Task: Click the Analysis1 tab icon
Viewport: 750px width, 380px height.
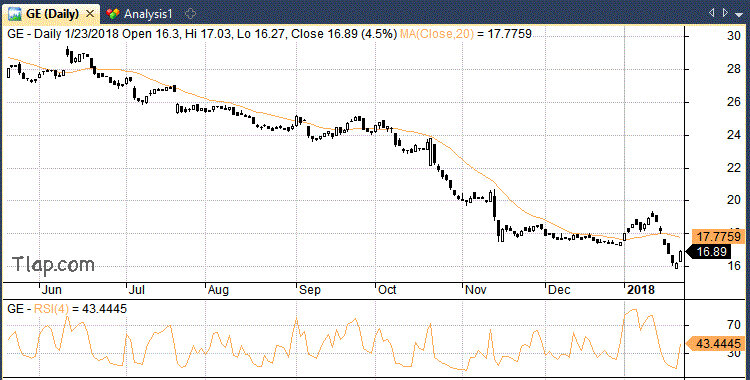Action: point(113,14)
